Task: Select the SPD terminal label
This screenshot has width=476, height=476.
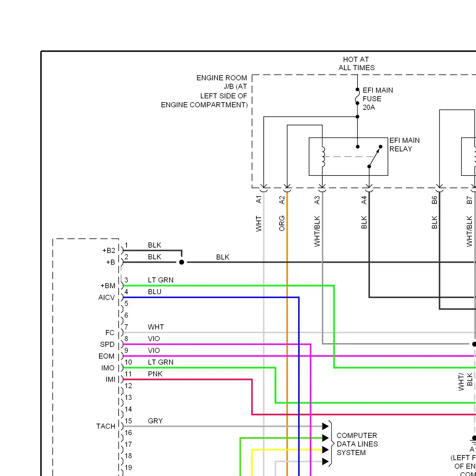Action: click(x=107, y=344)
